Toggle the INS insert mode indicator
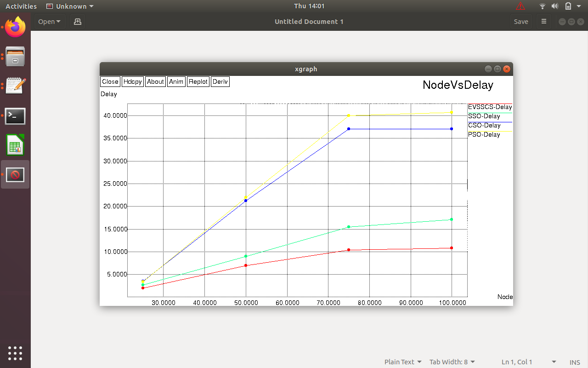This screenshot has width=588, height=368. (x=575, y=362)
